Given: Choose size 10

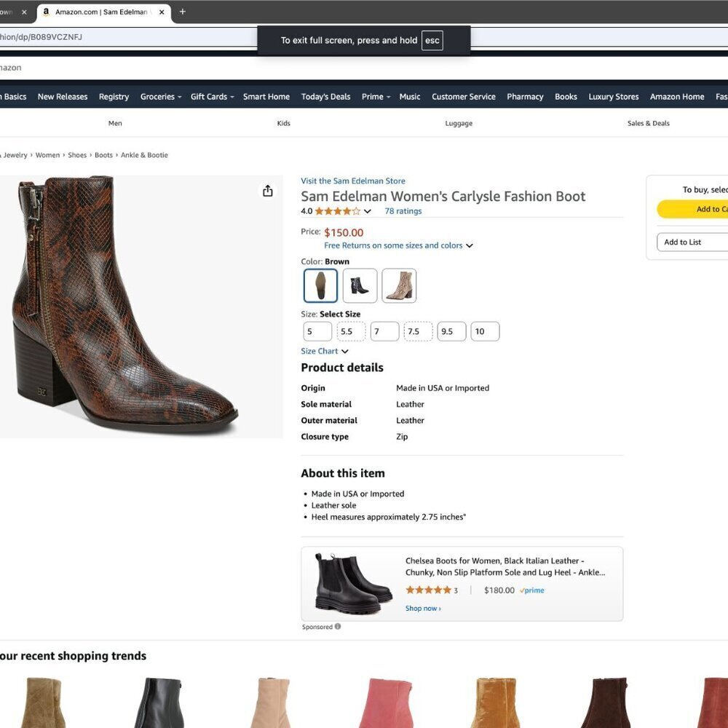Looking at the screenshot, I should 485,331.
